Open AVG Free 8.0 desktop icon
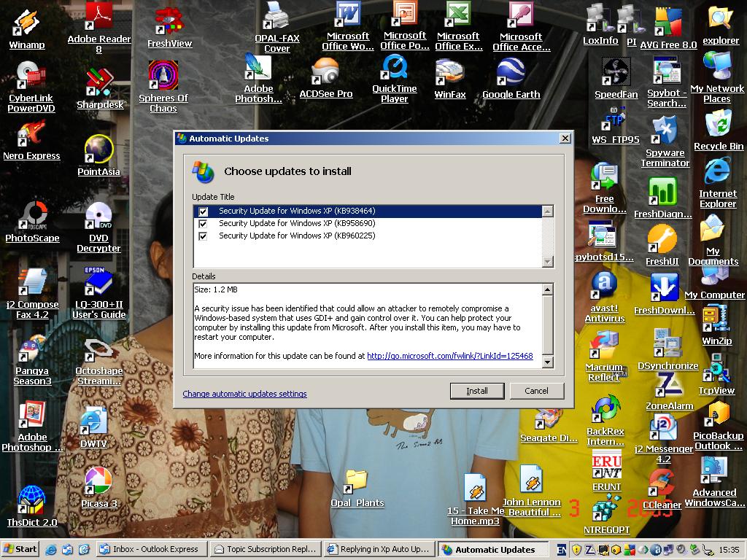The width and height of the screenshot is (747, 560). 668,28
